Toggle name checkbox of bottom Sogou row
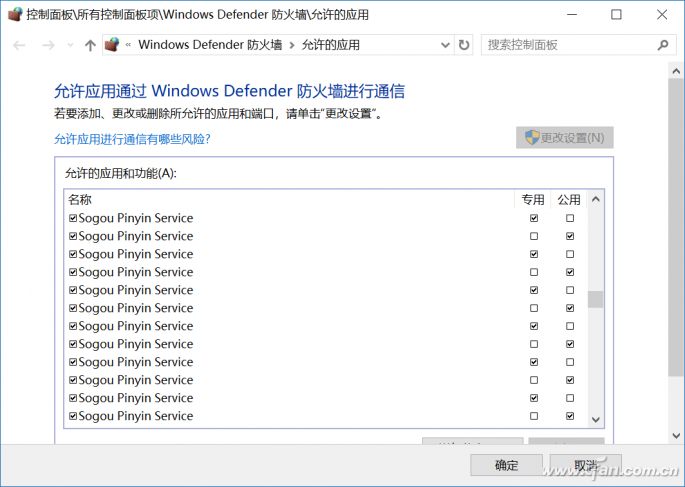This screenshot has height=487, width=685. [x=73, y=415]
